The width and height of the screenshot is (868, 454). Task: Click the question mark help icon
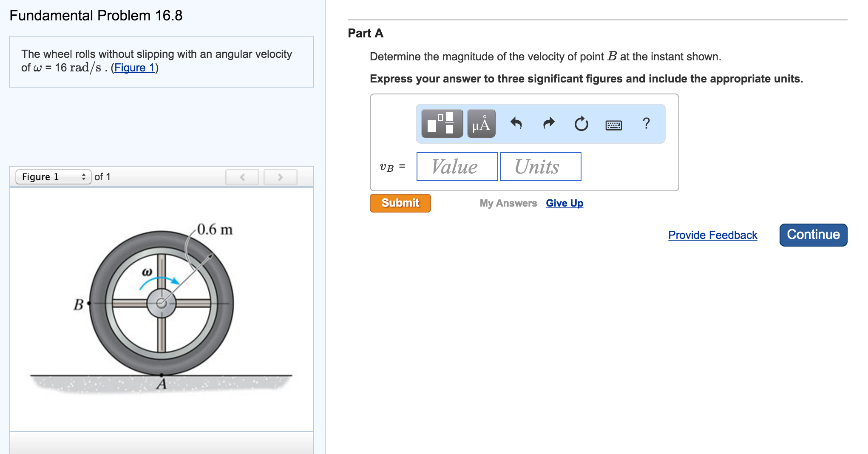(647, 124)
